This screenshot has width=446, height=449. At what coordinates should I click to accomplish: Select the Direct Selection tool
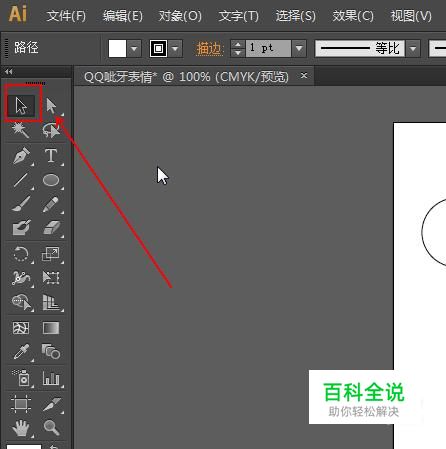coord(51,106)
